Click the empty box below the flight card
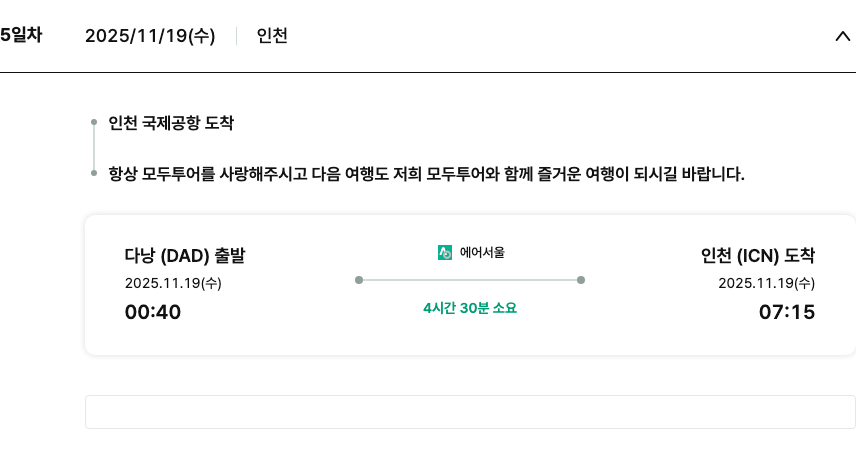The width and height of the screenshot is (856, 469). (x=470, y=412)
